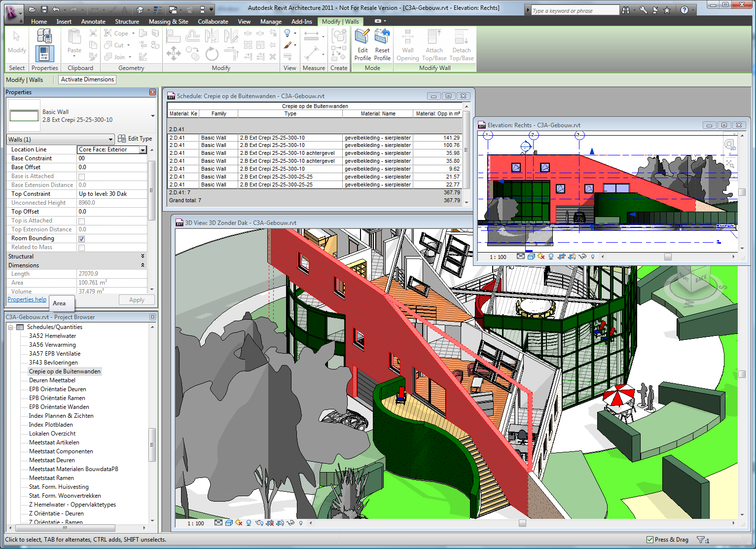Open the wall type selector dropdown arrow
The width and height of the screenshot is (756, 549).
point(152,116)
